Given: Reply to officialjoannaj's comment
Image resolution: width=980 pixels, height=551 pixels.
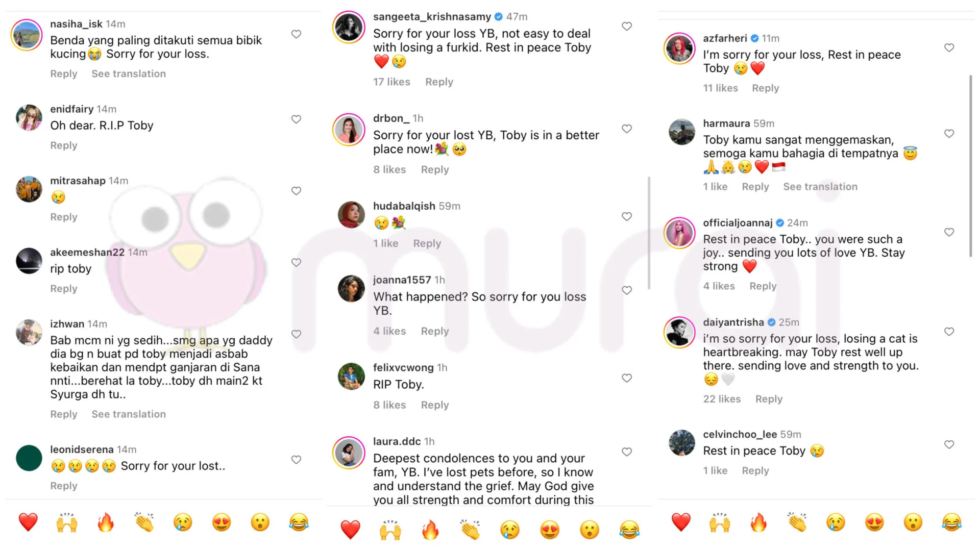Looking at the screenshot, I should click(763, 286).
